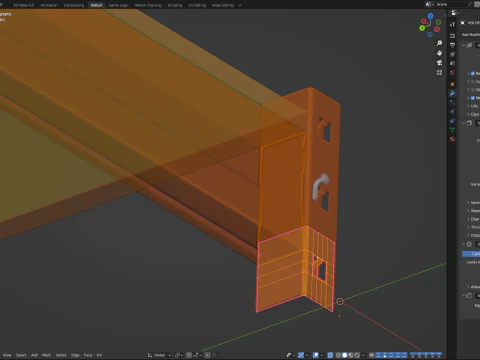Open the Video Editing workspace tab
The image size is (480, 360).
[223, 5]
